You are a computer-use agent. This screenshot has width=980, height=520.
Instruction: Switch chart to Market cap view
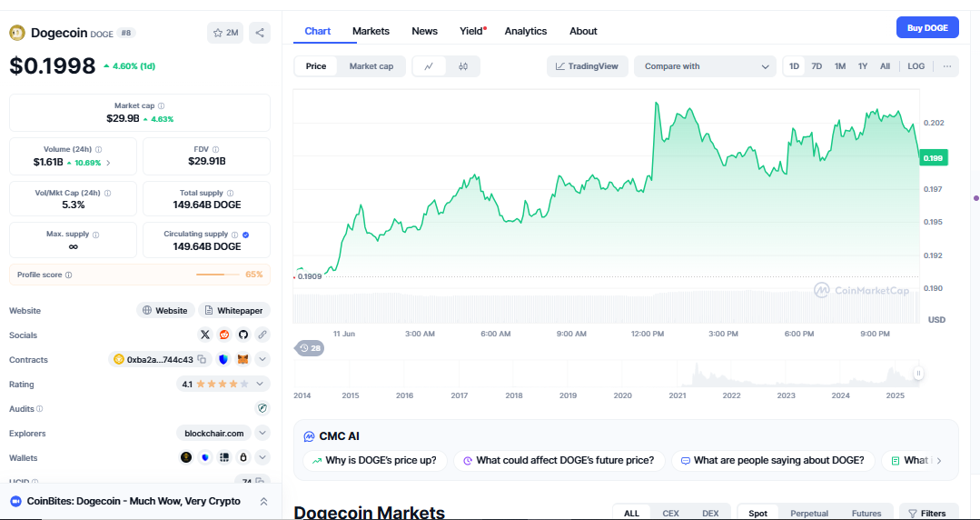click(371, 66)
